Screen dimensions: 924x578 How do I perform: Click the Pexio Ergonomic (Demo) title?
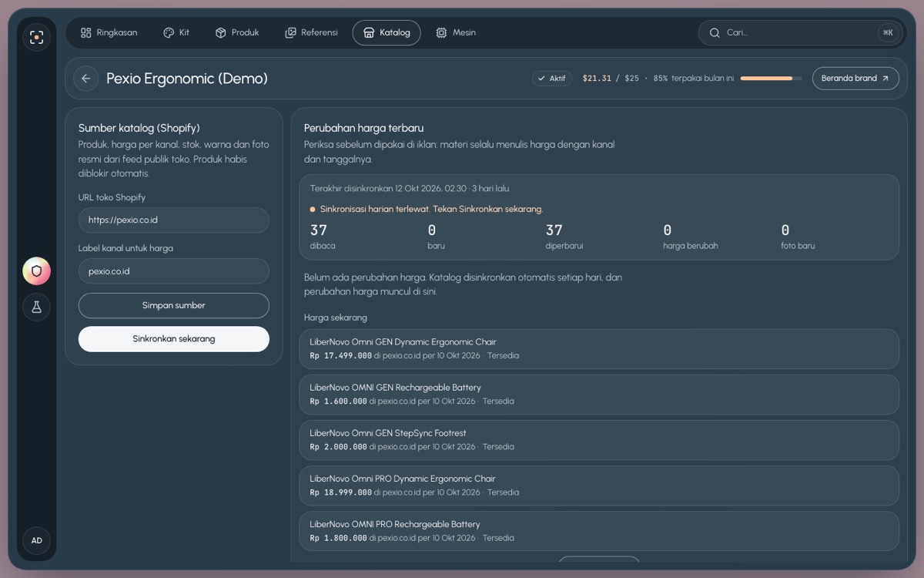(187, 79)
